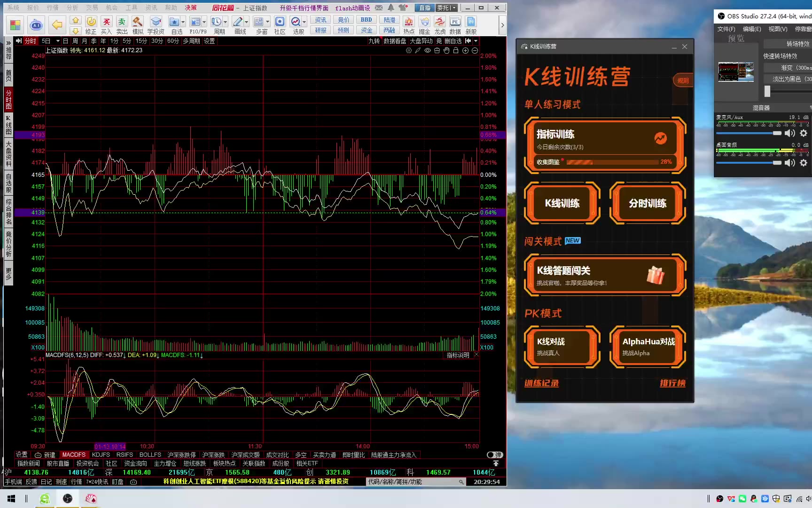The image size is (812, 508).
Task: Open the 排行榜 leaderboard link
Action: coord(672,383)
